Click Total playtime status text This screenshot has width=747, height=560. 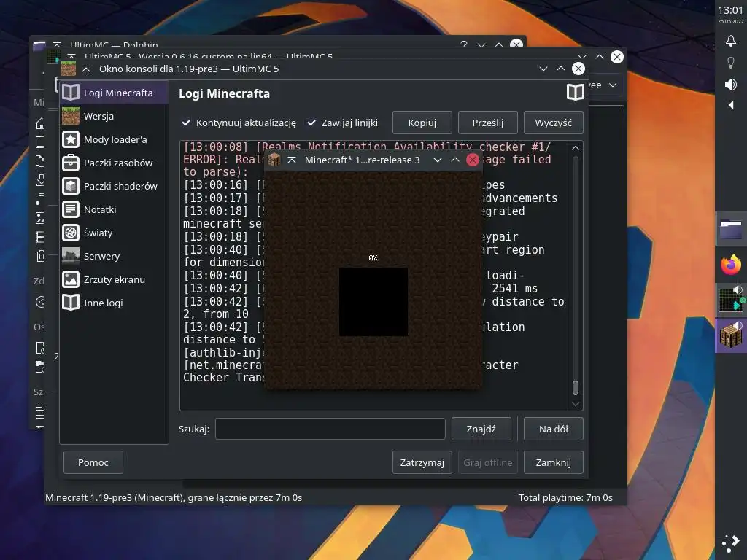[565, 497]
